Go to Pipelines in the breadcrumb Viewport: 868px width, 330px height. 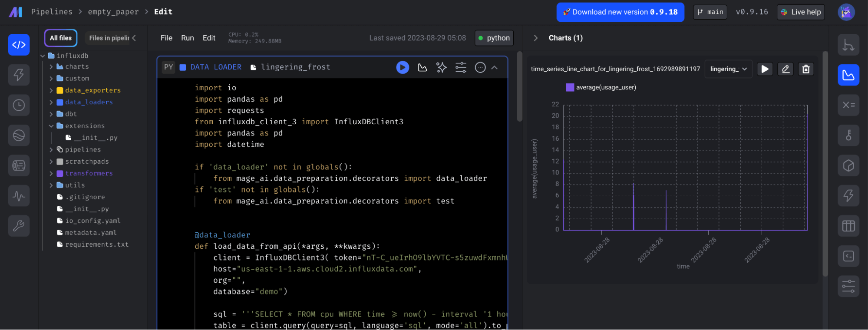click(52, 12)
